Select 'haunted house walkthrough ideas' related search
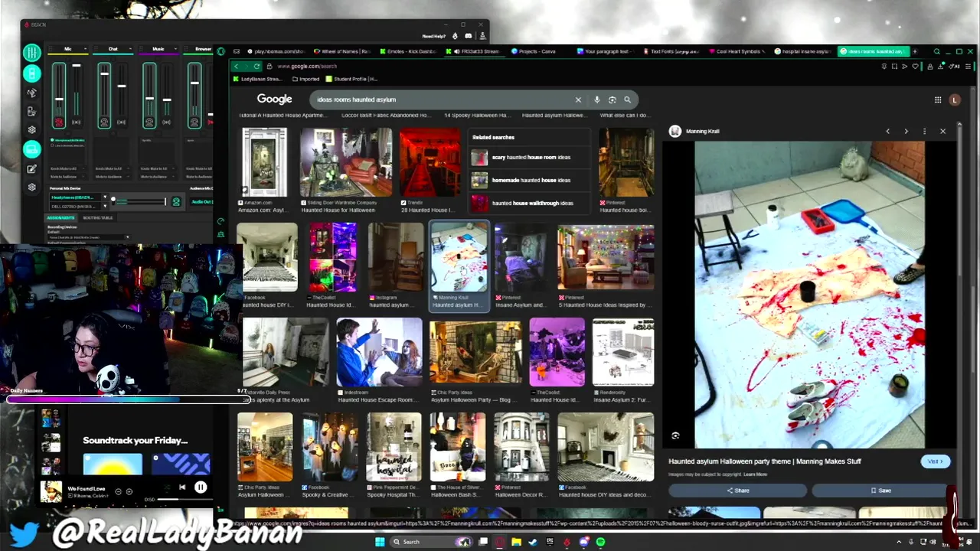980x551 pixels. click(530, 203)
